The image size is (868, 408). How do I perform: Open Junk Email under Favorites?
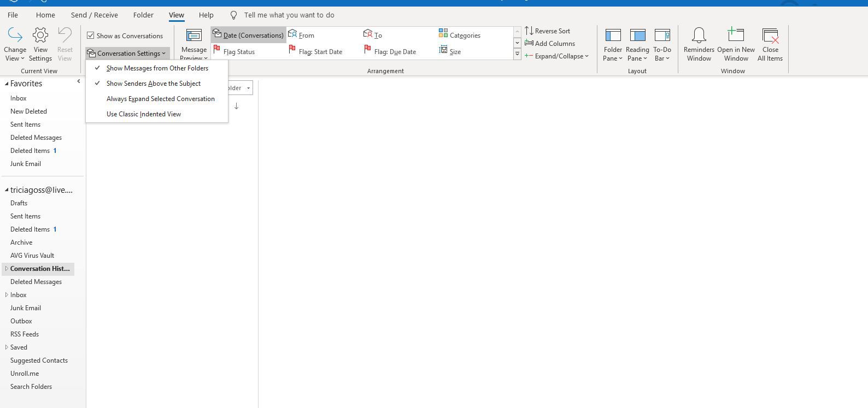26,164
